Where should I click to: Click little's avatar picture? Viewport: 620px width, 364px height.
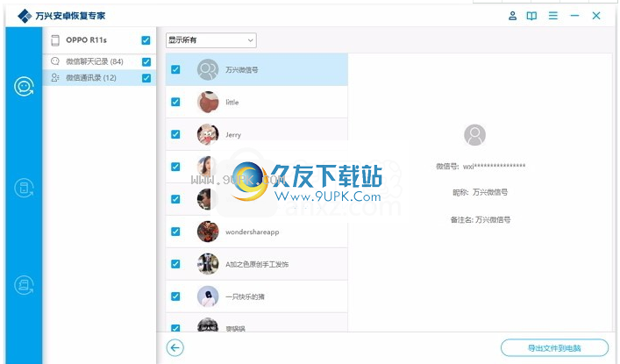tap(208, 102)
